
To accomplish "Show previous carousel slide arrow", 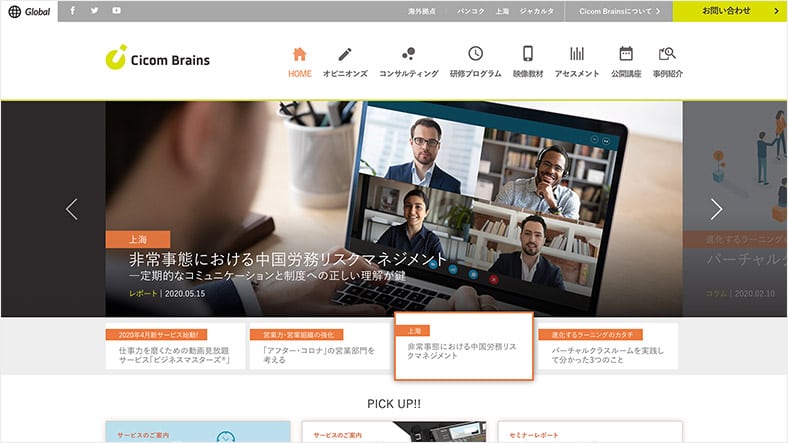I will tap(71, 209).
